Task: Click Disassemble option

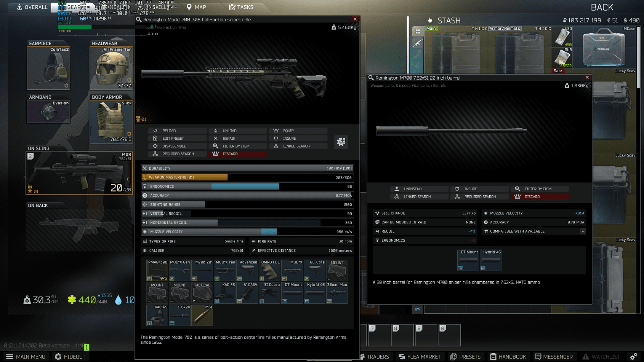Action: point(178,146)
